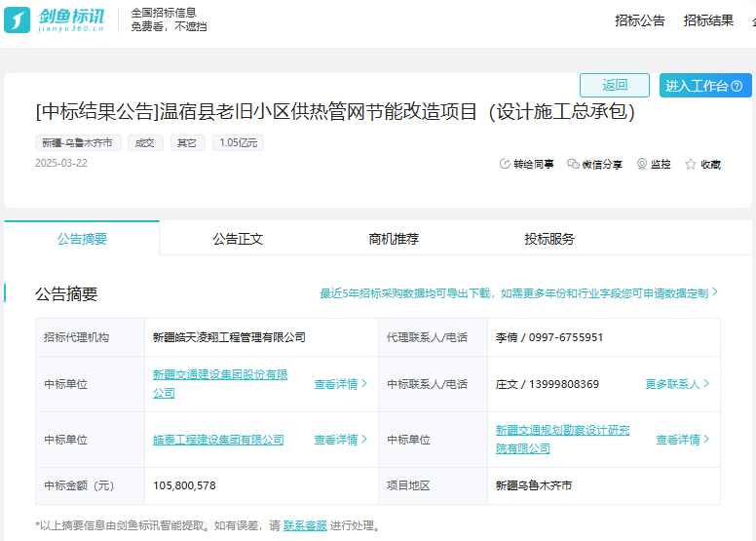
Task: Click the 微信分享 WeChat icon
Action: click(573, 164)
